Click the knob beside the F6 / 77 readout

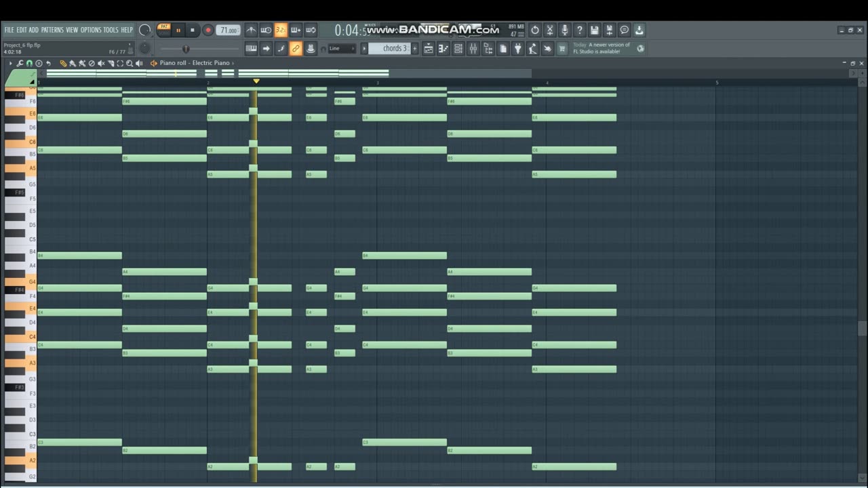pos(144,48)
